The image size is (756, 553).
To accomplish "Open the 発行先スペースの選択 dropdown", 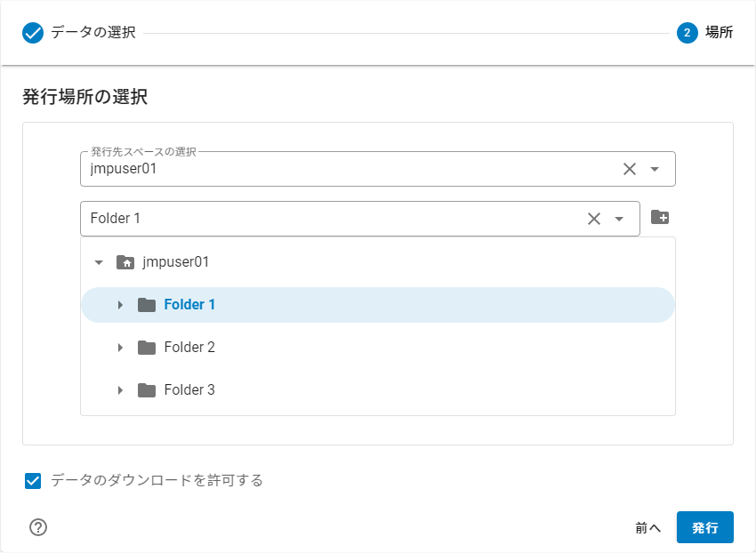I will (x=653, y=168).
